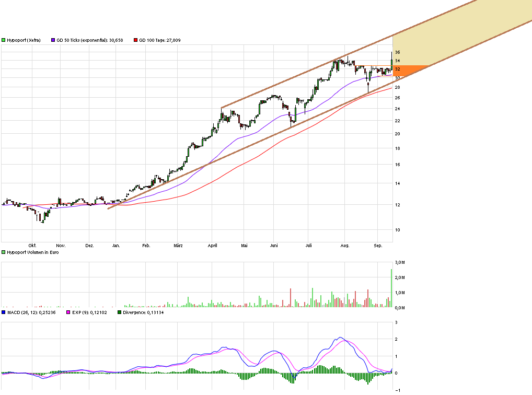Click the price axis value 12
Screen dimensions: 532x395
[397, 205]
